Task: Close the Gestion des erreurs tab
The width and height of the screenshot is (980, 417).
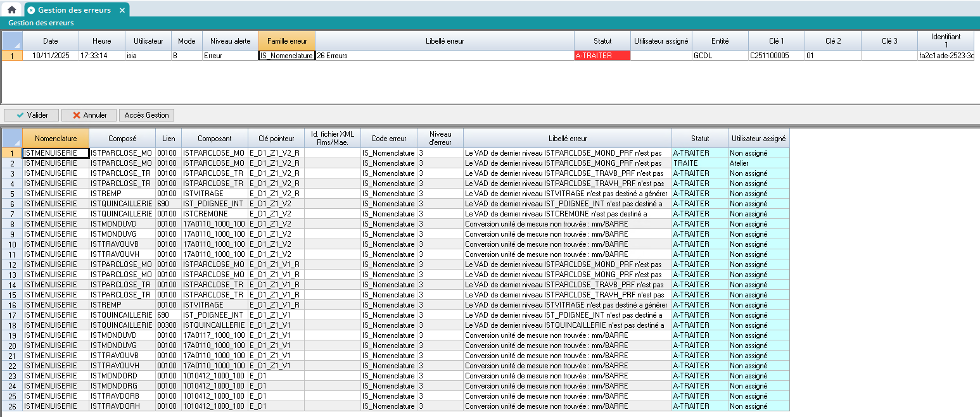Action: [x=122, y=10]
